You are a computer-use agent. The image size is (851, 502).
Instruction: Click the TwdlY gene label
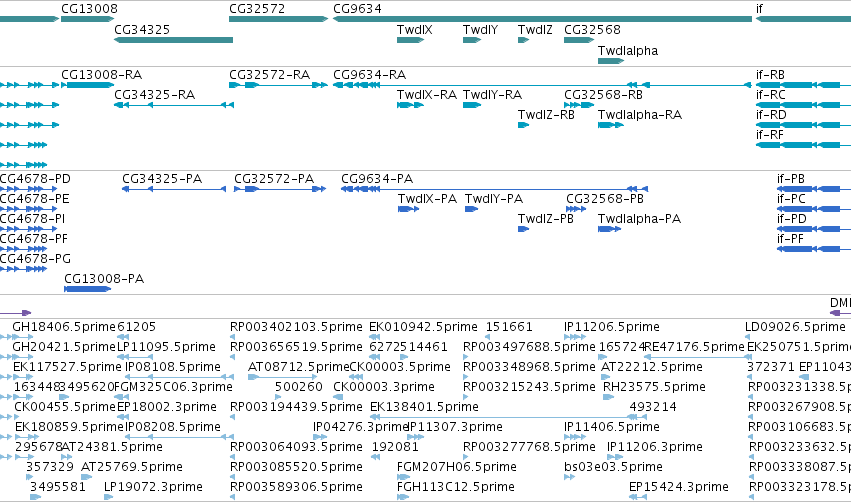(480, 29)
